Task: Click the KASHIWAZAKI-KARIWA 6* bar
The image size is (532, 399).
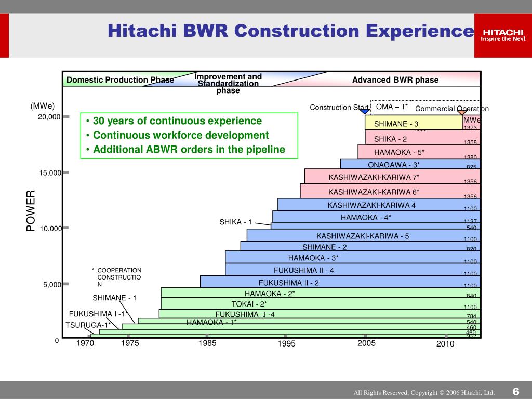Action: (x=390, y=191)
